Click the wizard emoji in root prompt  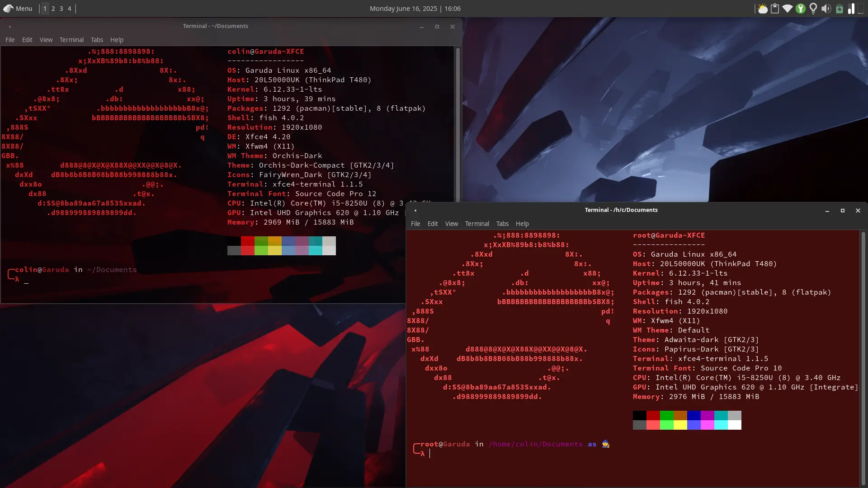tap(606, 444)
